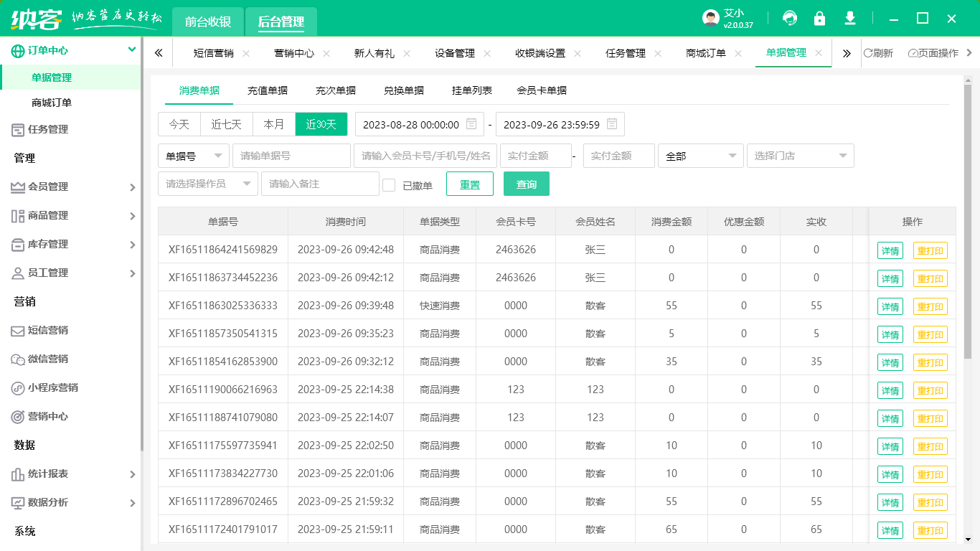Screen dimensions: 980x551
Task: Click the download icon in the title bar
Action: click(x=849, y=18)
